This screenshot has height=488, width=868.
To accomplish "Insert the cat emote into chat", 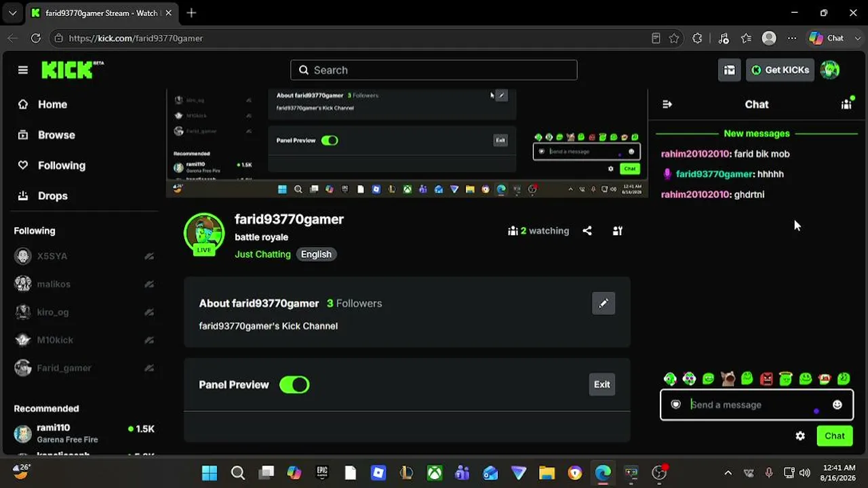I will point(728,379).
